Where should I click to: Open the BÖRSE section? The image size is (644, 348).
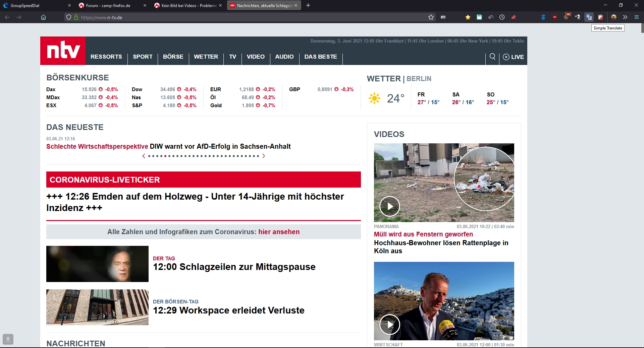point(173,57)
